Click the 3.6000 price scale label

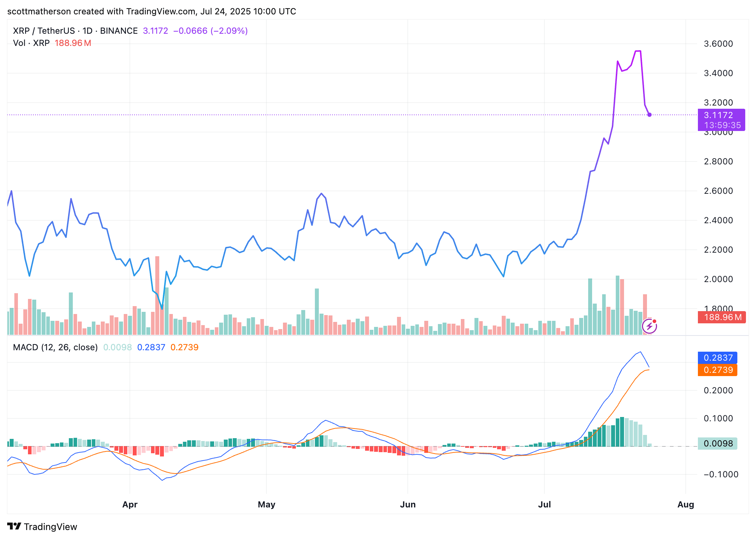[718, 44]
